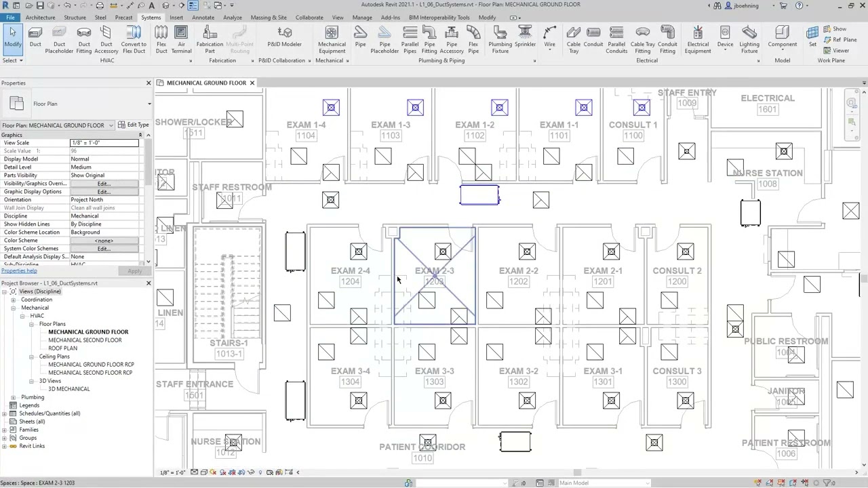Choose the Plumbing Fixture tool
The image size is (868, 488).
pos(500,39)
